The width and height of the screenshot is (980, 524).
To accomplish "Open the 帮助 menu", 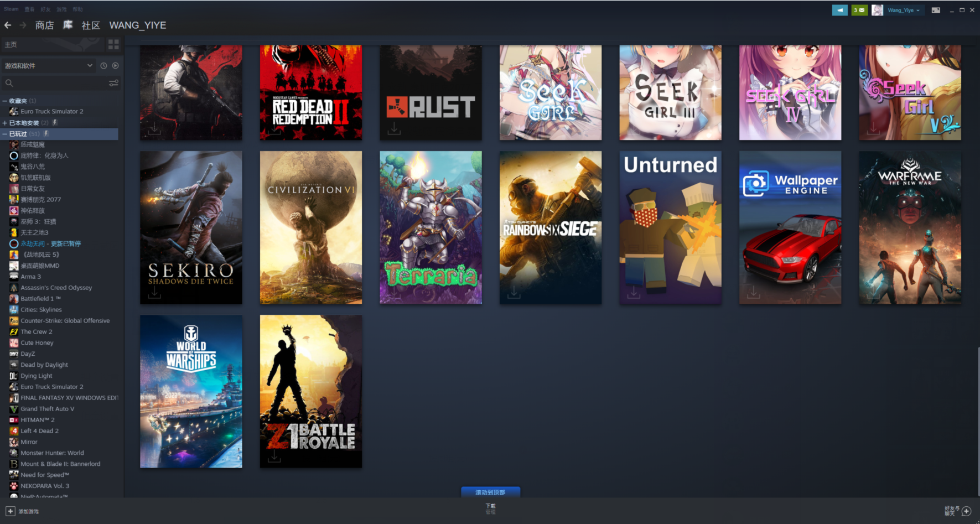I will (x=77, y=9).
